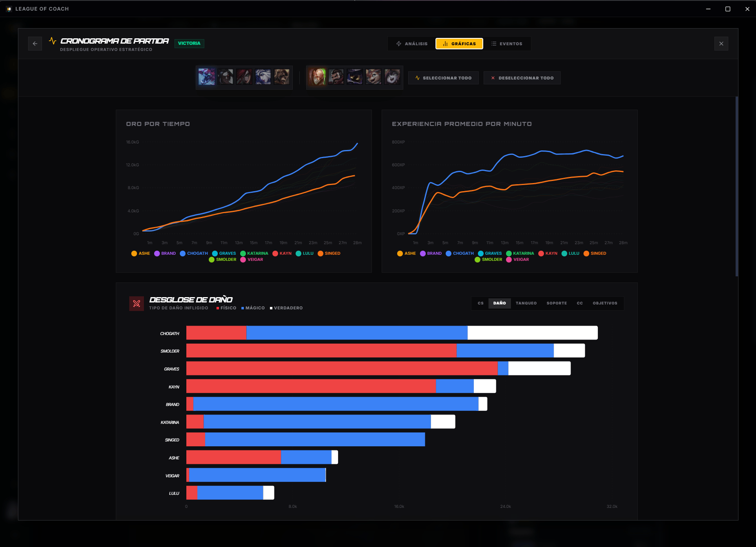The image size is (756, 547).
Task: Click the blue magic segment of Brand's bar
Action: [x=336, y=404]
